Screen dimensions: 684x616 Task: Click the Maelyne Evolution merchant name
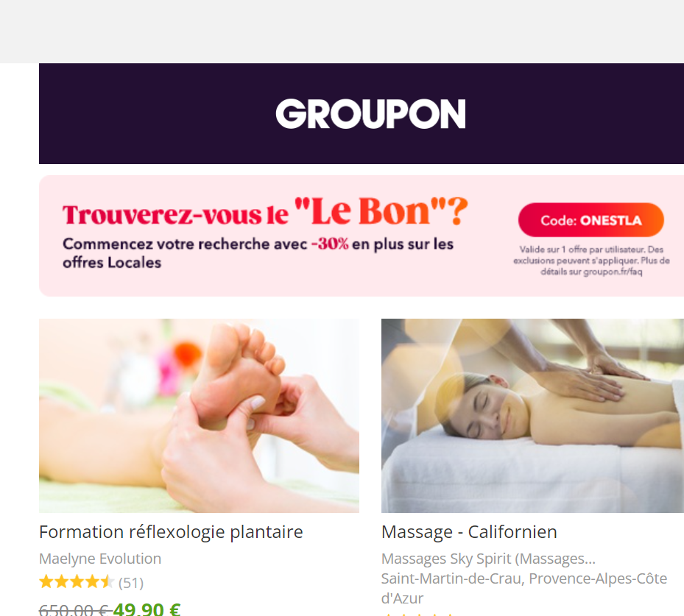[100, 559]
